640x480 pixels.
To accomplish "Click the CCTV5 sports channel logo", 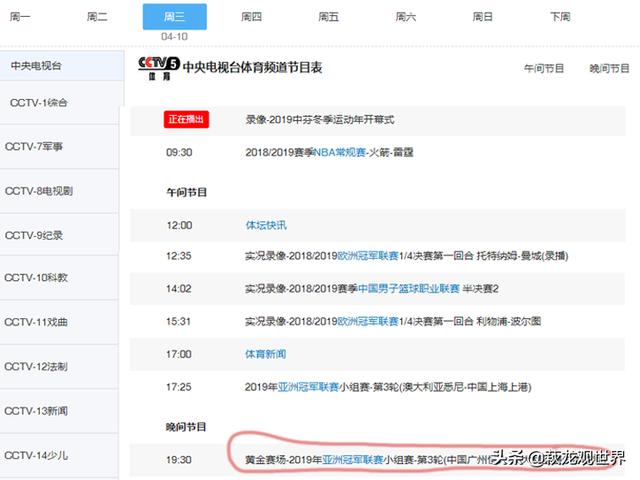I will [x=159, y=68].
